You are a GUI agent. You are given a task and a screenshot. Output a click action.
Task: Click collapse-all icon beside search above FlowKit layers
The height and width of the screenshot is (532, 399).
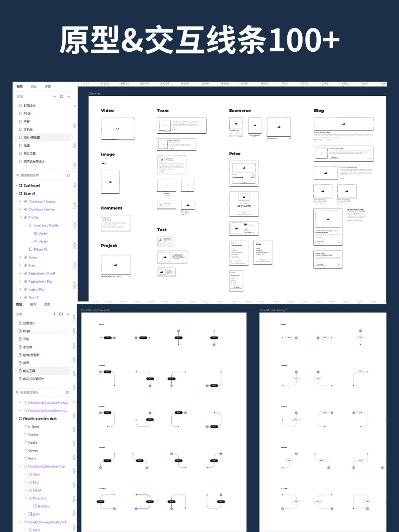coord(68,392)
